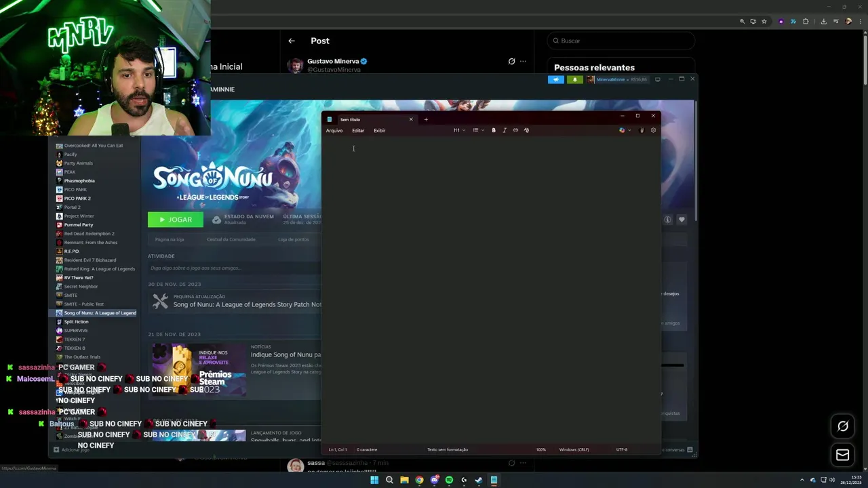Open the Arquivo menu in Notepad

tap(334, 130)
